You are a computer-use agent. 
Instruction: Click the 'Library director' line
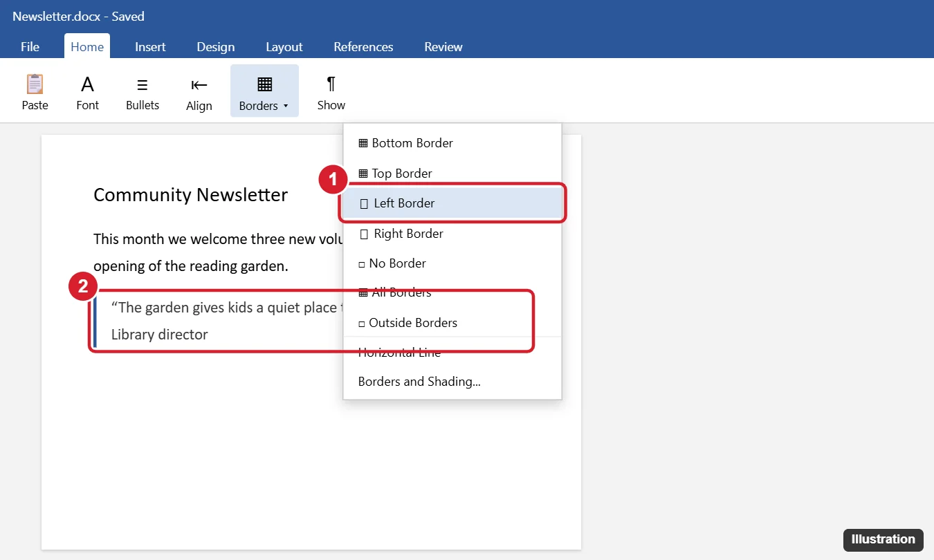pyautogui.click(x=160, y=335)
